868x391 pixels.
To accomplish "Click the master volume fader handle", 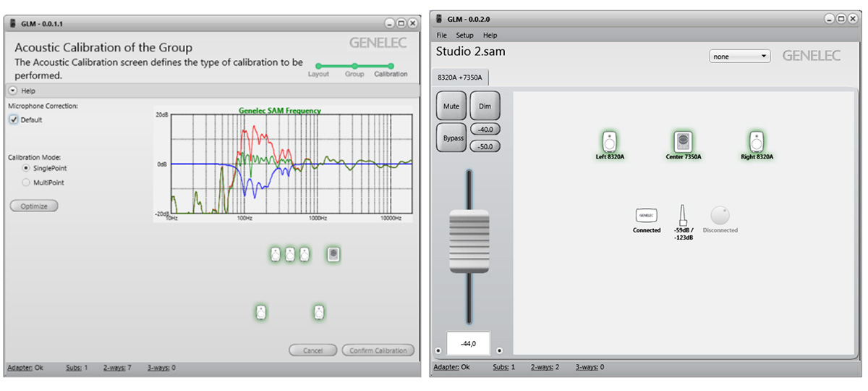I will (469, 242).
